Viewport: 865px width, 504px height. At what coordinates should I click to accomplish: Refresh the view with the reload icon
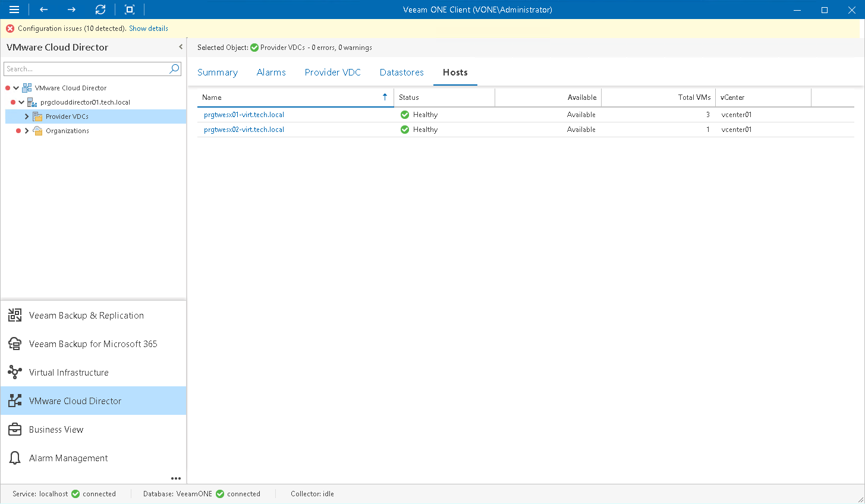click(100, 10)
